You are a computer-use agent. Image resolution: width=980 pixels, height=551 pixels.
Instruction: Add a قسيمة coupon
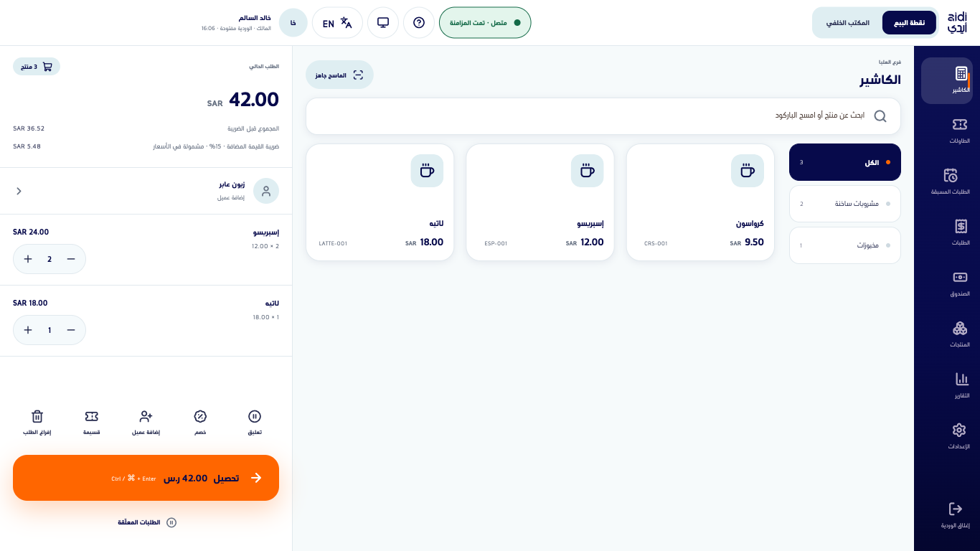(x=91, y=423)
